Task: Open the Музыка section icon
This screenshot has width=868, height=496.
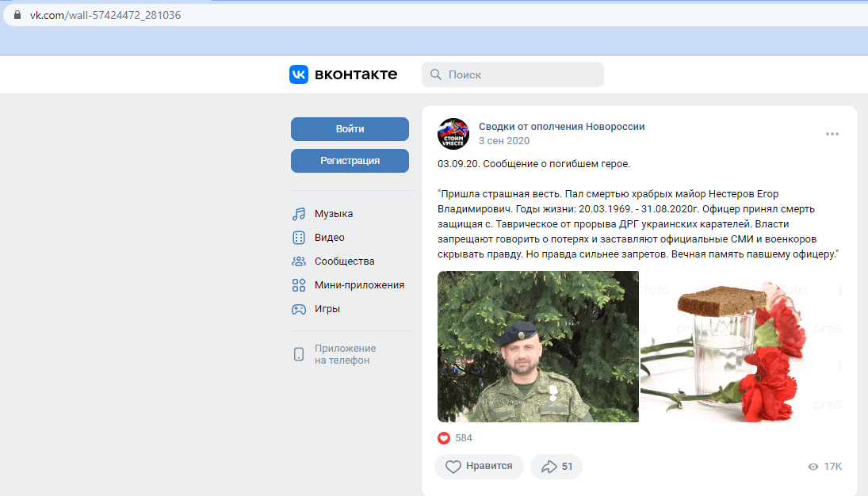Action: (x=298, y=214)
